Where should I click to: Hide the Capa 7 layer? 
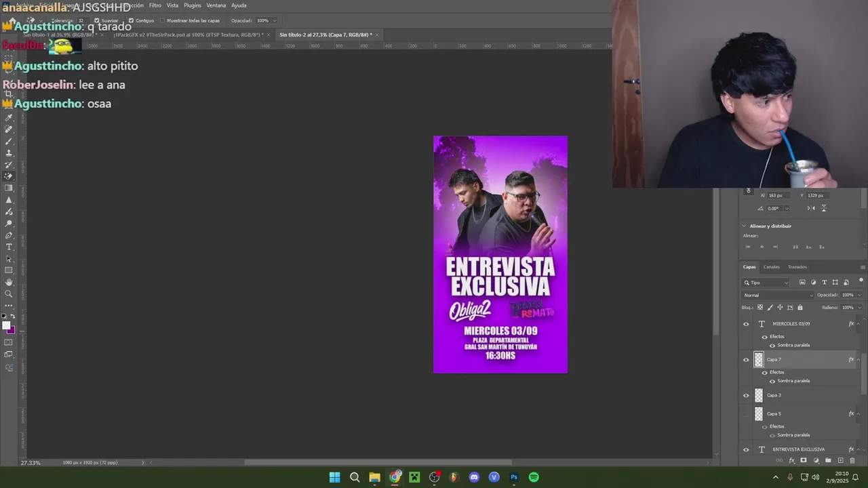[x=746, y=360]
